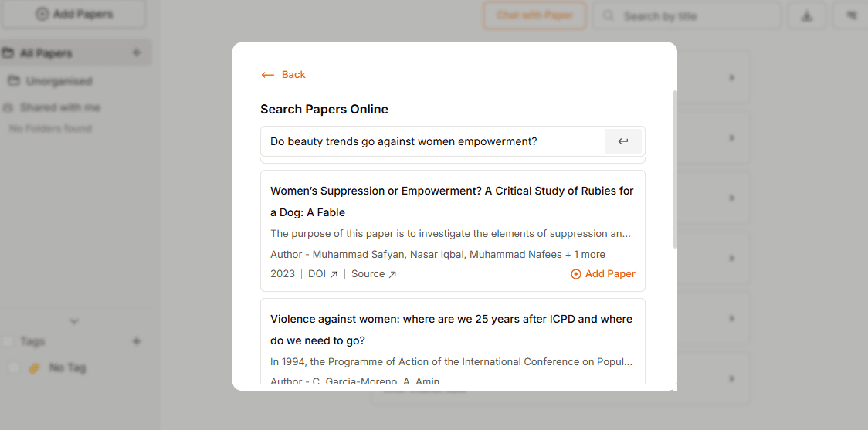Viewport: 868px width, 430px height.
Task: Click the author line C. Garcia-Moreno, A. Amin
Action: [354, 381]
